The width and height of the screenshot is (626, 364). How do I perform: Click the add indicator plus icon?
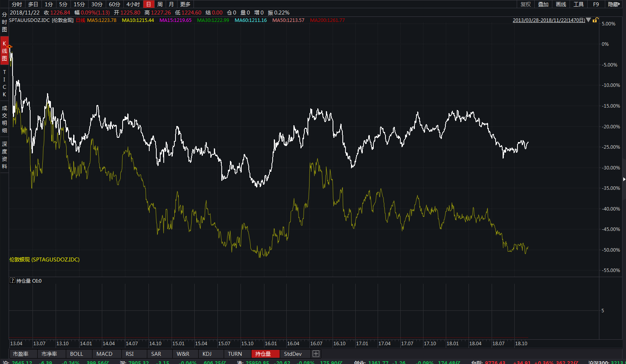coord(316,354)
